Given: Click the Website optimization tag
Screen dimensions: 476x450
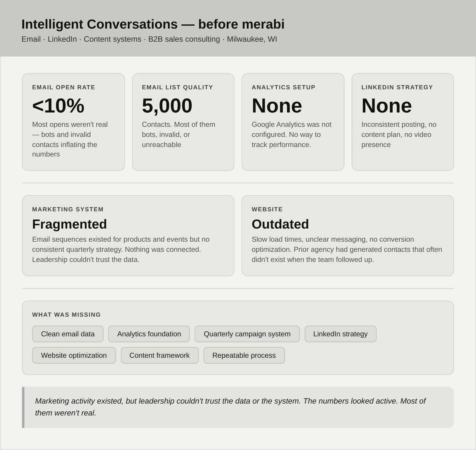Looking at the screenshot, I should click(x=74, y=355).
